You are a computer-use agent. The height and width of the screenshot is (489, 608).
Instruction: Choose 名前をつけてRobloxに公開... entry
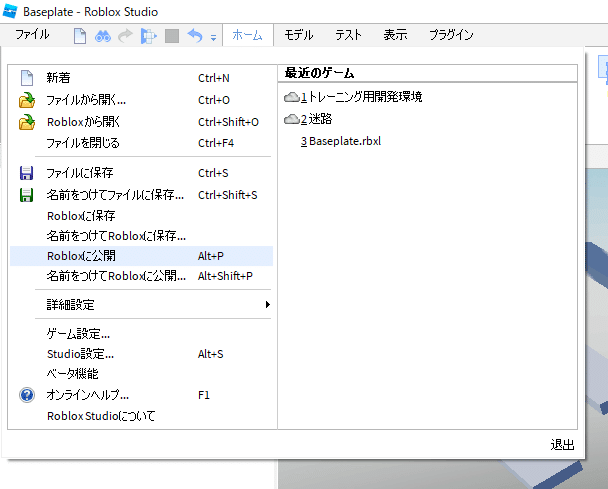[x=142, y=276]
